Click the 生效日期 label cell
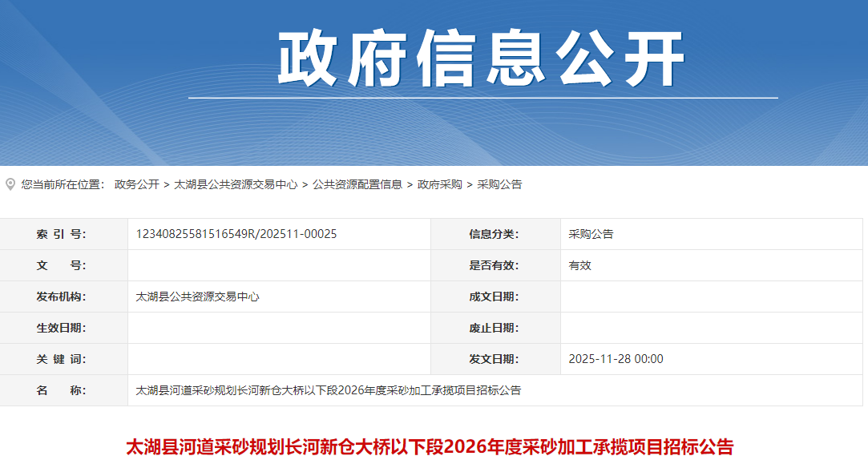868x460 pixels. [x=61, y=328]
